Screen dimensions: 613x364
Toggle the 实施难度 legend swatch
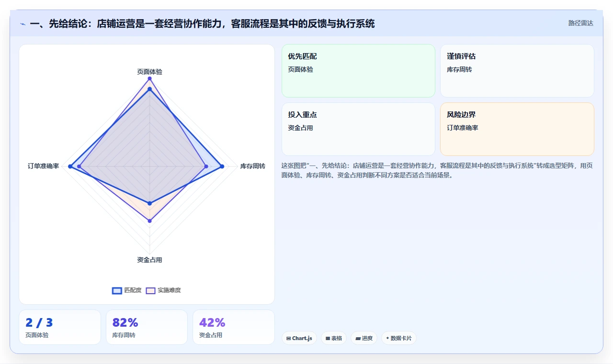(151, 290)
